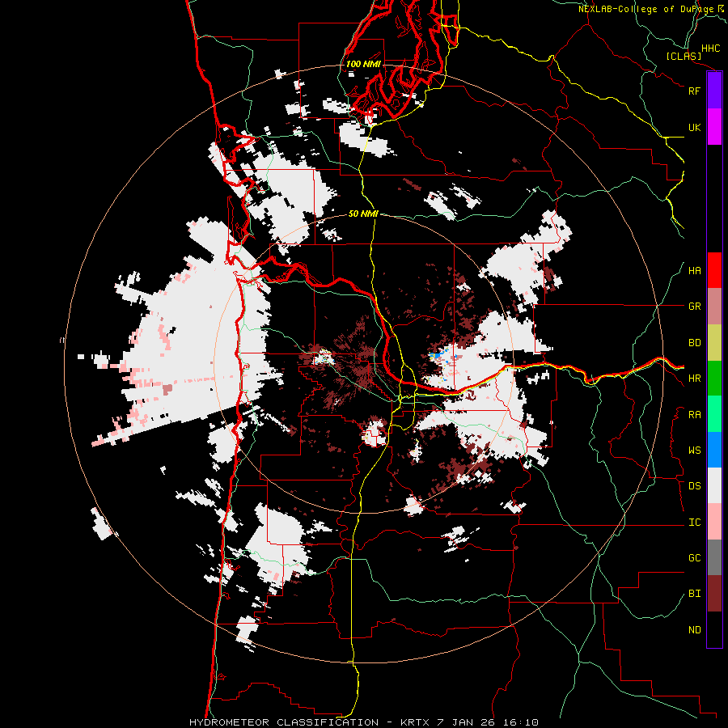Select the GR legend color block
728x728 pixels.
tap(714, 307)
